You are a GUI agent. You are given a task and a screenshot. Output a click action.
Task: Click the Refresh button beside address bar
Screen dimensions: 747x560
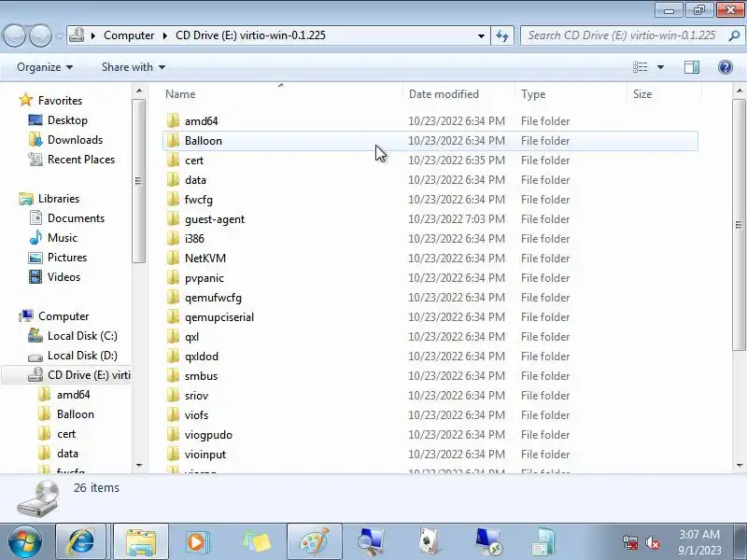click(x=502, y=35)
